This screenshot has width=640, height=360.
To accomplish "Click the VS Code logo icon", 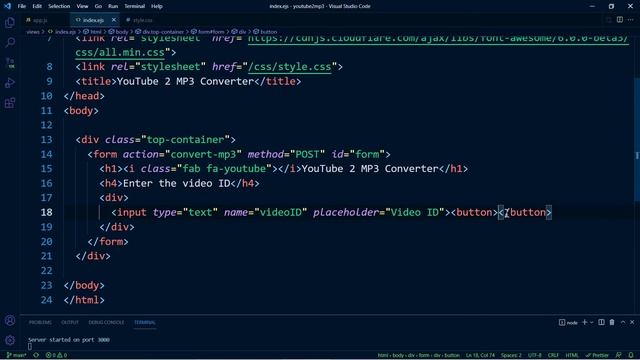I will [7, 6].
